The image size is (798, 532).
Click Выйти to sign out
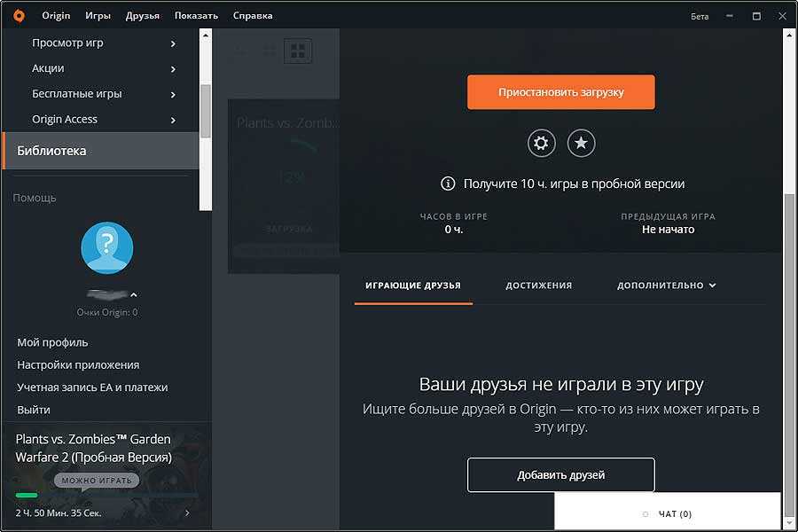34,410
